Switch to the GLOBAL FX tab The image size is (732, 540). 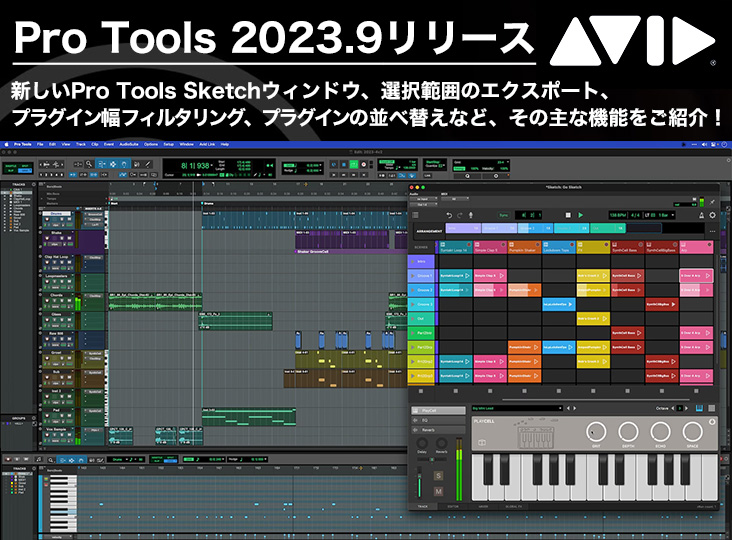[x=514, y=506]
